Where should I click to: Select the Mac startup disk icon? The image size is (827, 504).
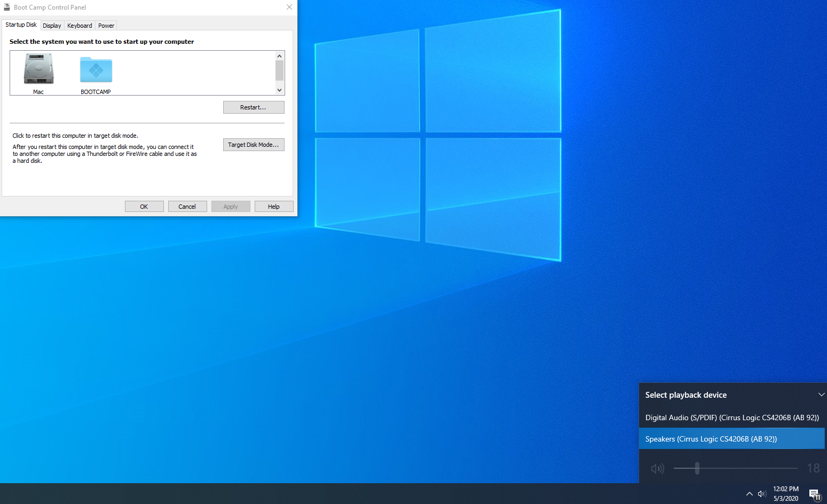(38, 69)
